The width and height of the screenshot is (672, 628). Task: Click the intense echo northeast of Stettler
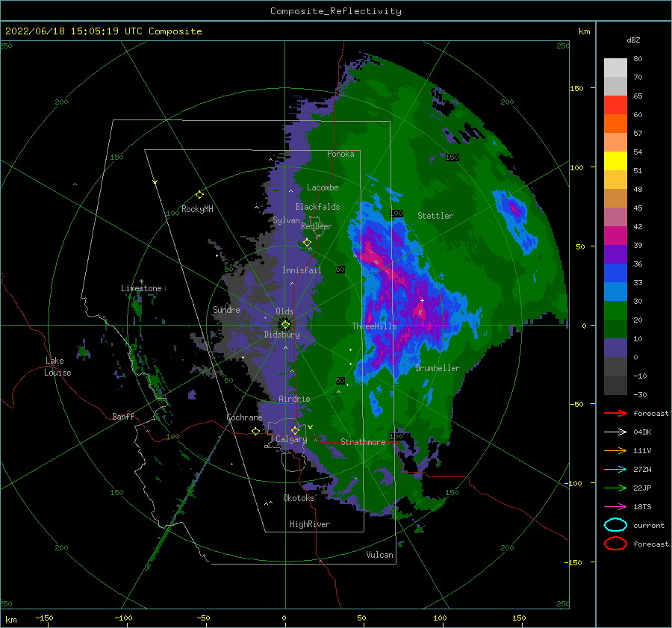pos(514,209)
